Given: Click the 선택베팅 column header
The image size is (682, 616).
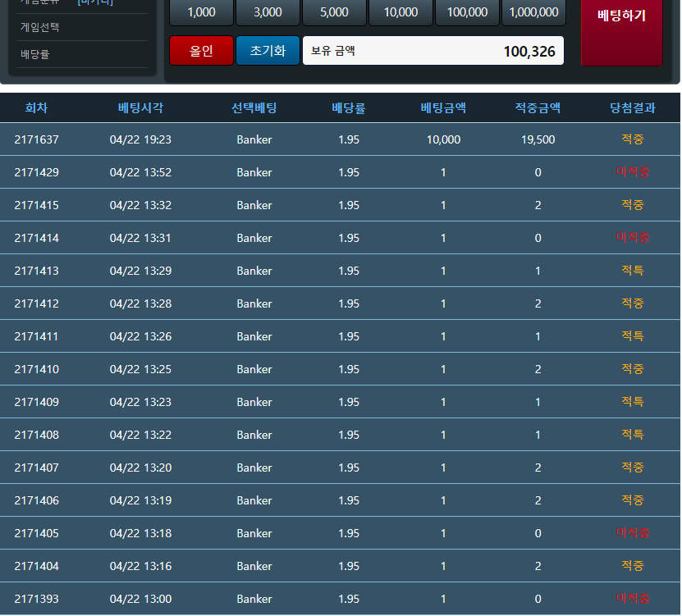Looking at the screenshot, I should pyautogui.click(x=254, y=107).
